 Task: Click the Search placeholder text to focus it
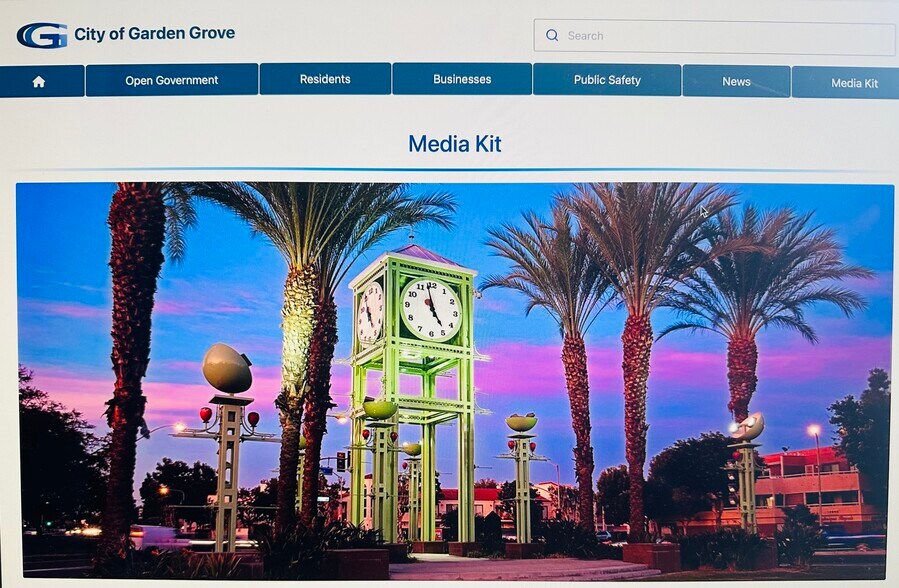pos(585,35)
